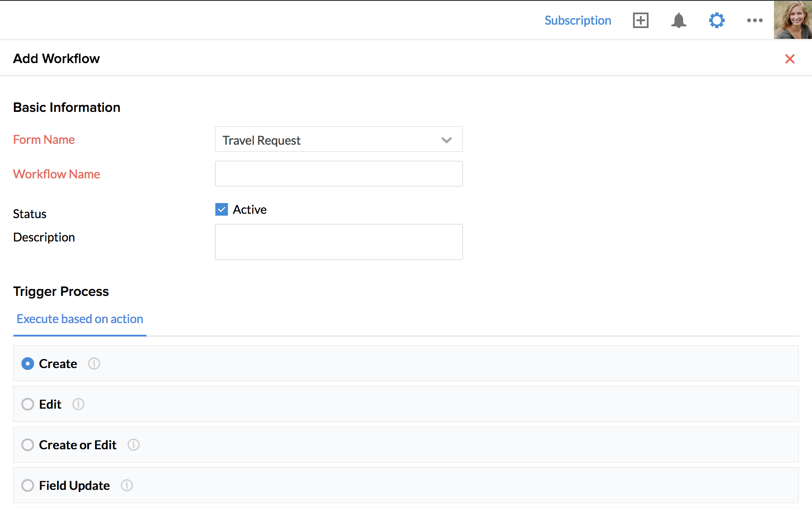
Task: Open the Subscription link
Action: pyautogui.click(x=578, y=20)
